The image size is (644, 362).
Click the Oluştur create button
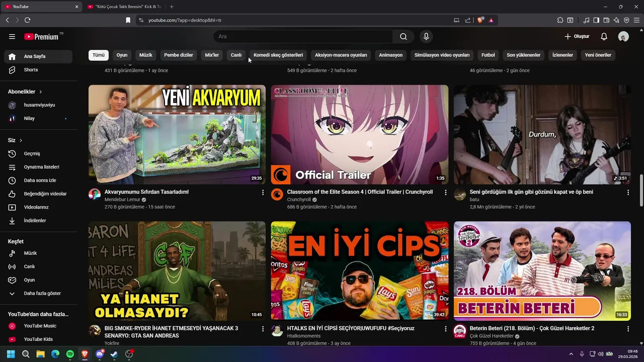[x=577, y=37]
